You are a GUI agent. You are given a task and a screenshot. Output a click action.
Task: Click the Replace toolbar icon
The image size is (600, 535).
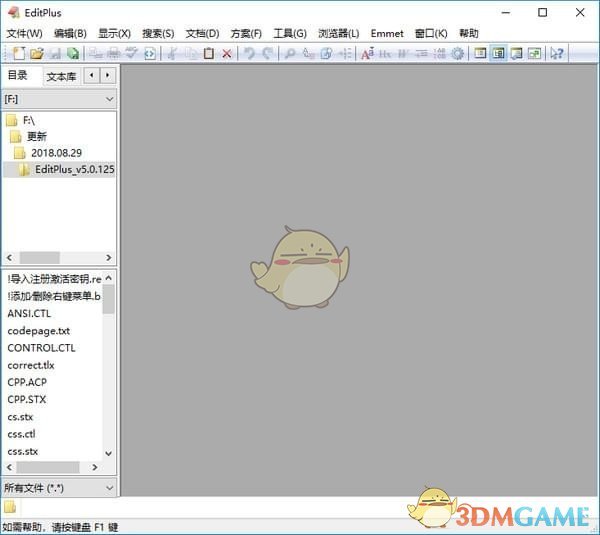click(x=308, y=53)
